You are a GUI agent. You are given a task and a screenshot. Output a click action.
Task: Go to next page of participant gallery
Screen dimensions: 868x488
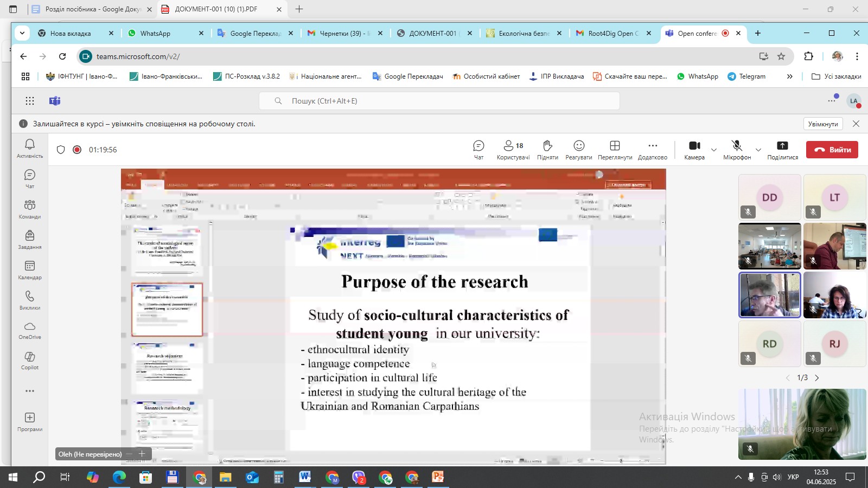(x=817, y=378)
